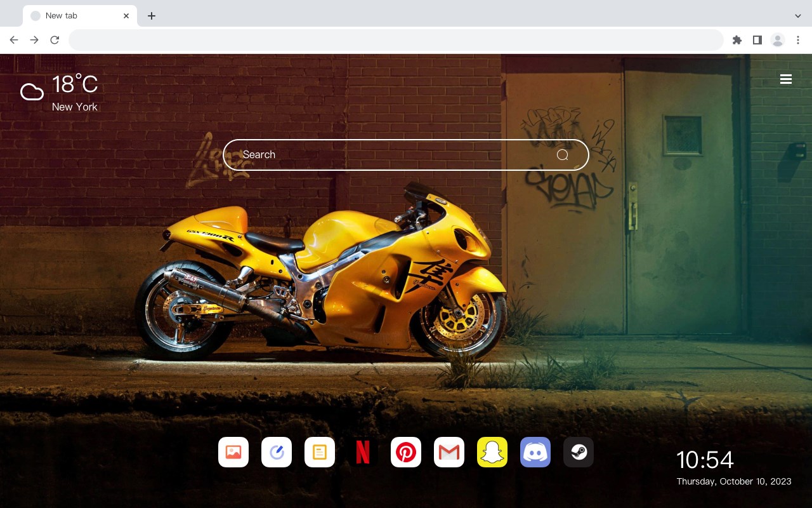
Task: Open the wallpaper image shortcut
Action: [x=233, y=452]
